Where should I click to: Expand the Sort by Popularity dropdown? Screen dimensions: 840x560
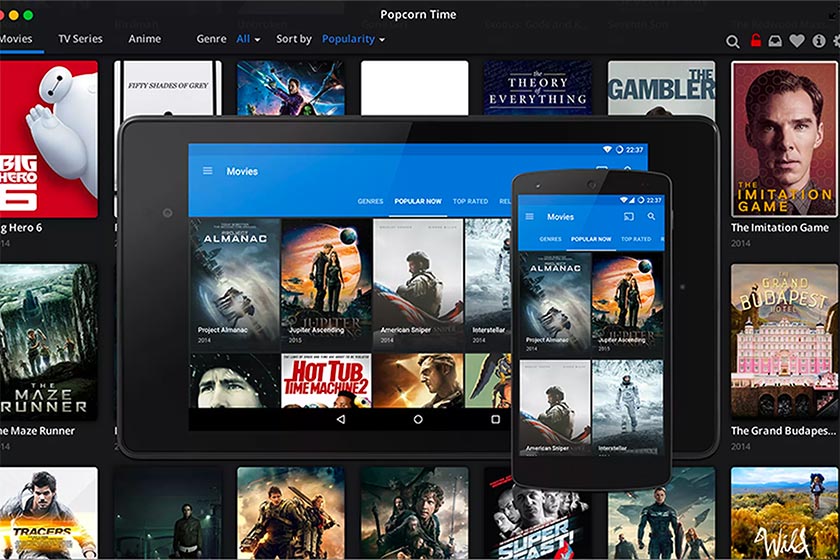[x=353, y=39]
